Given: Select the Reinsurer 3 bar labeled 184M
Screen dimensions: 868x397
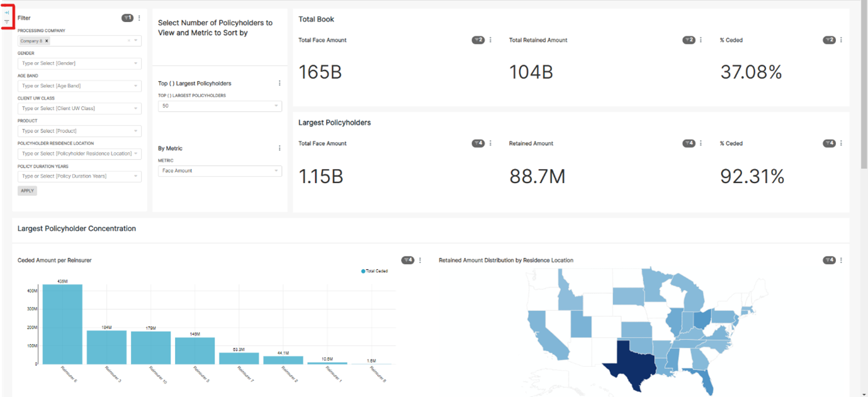Looking at the screenshot, I should [x=106, y=347].
